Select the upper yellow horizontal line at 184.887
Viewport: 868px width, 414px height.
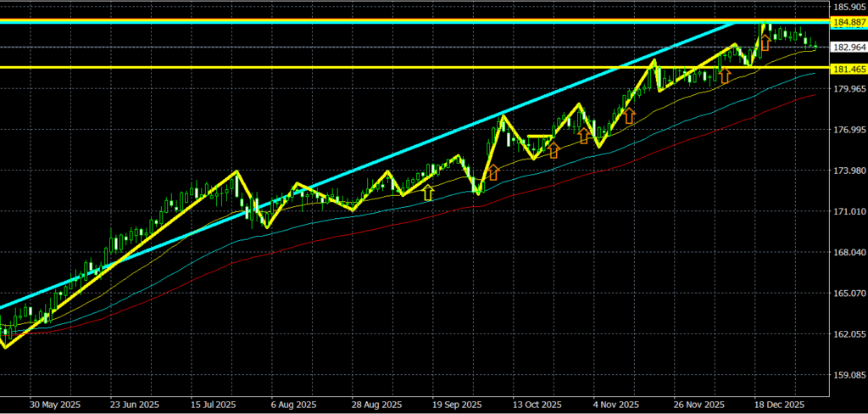[x=339, y=19]
